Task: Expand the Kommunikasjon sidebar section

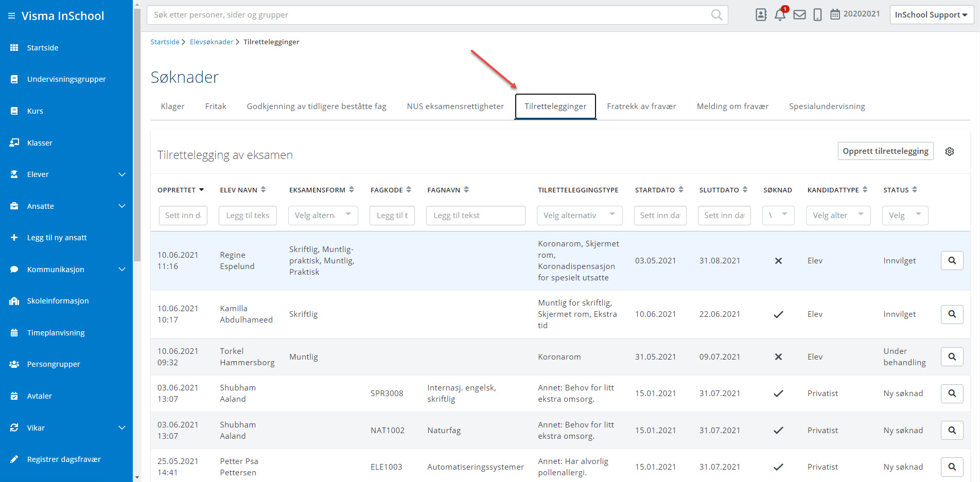Action: (x=122, y=270)
